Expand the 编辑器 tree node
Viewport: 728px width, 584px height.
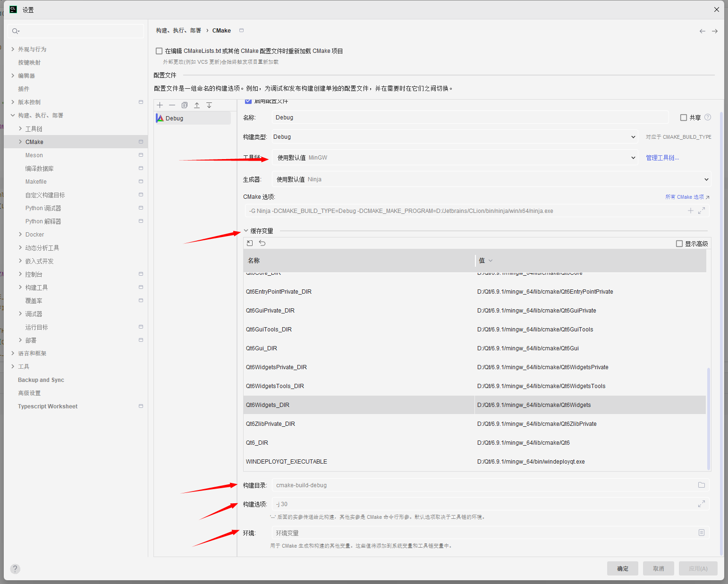click(x=13, y=76)
